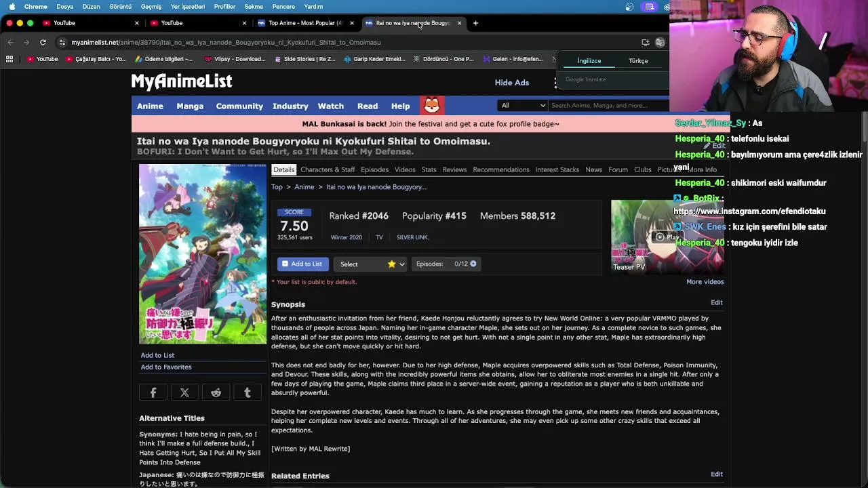868x488 pixels.
Task: Open the Side Stories bookmark
Action: pos(304,59)
